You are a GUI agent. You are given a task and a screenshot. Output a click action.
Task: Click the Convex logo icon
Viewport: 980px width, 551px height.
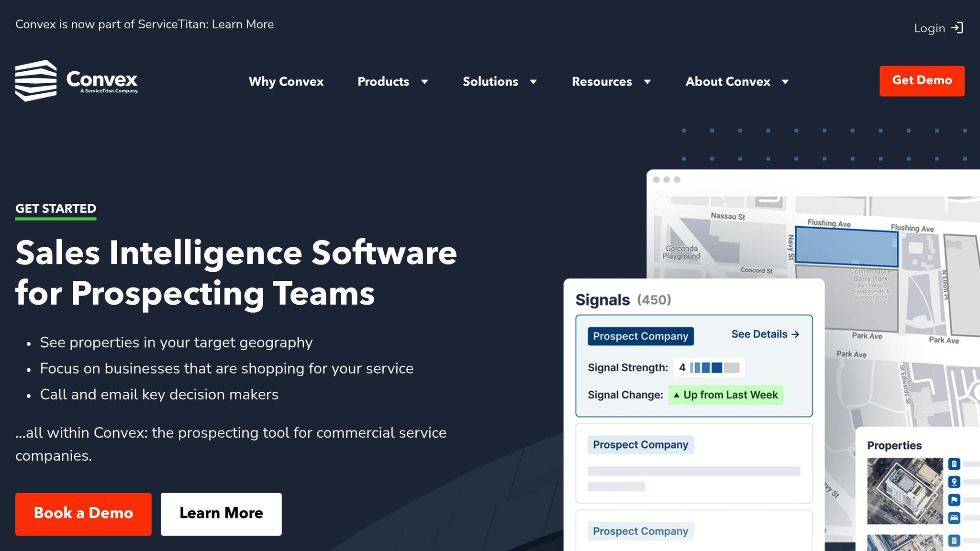pos(36,80)
